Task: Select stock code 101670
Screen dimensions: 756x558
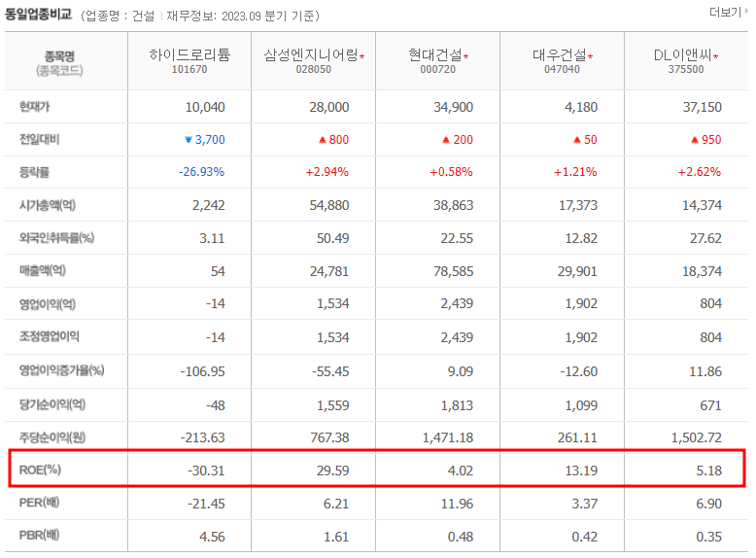Action: [x=189, y=69]
